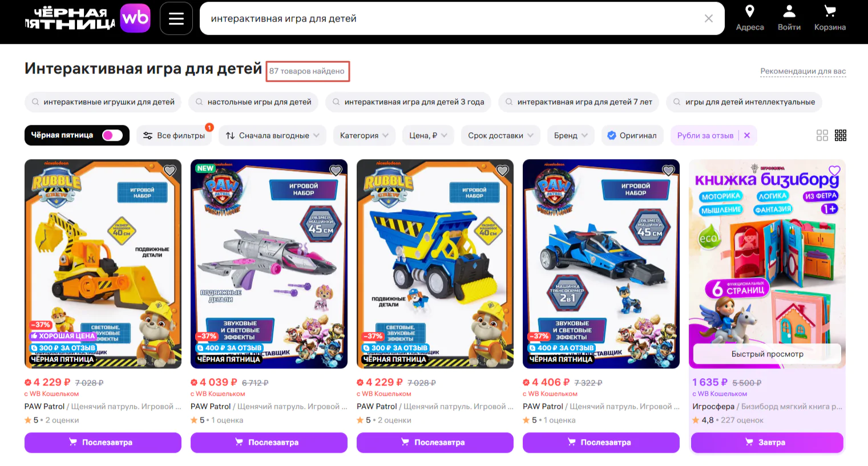
Task: Favorite the Книжка бизиборд product
Action: coord(834,171)
